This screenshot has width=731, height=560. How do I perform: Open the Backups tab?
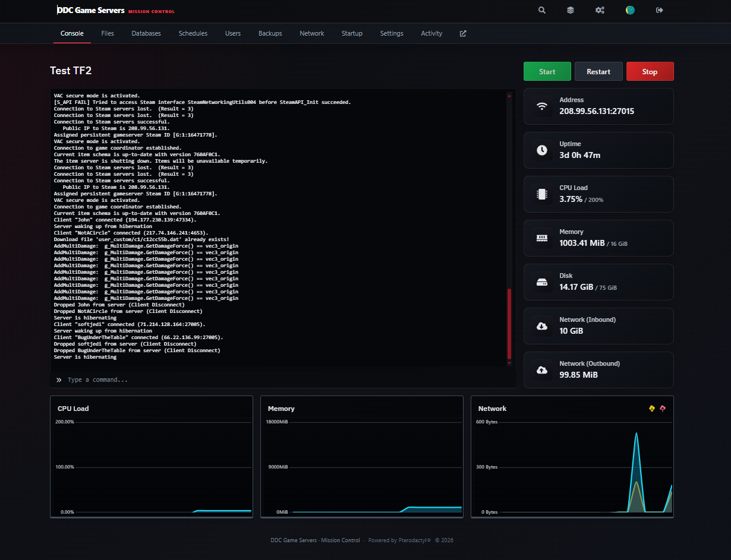click(x=270, y=33)
